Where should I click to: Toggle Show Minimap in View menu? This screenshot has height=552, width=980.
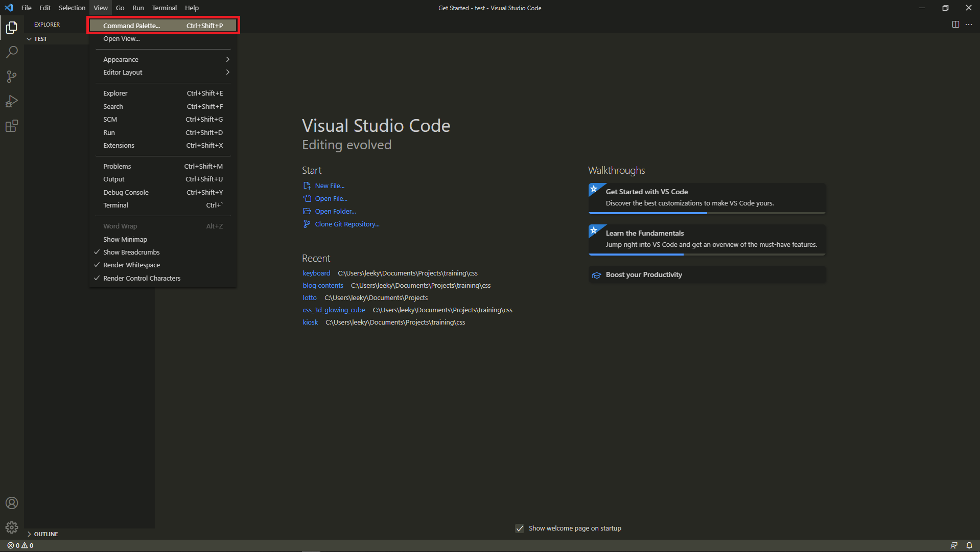coord(162,239)
